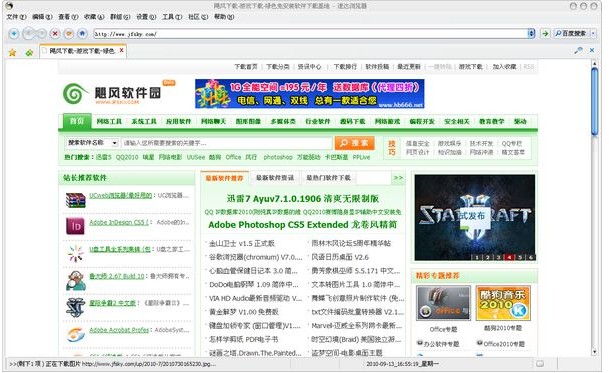Screen dimensions: 609x373
Task: Click the Office专题 thumbnail
Action: tap(443, 303)
